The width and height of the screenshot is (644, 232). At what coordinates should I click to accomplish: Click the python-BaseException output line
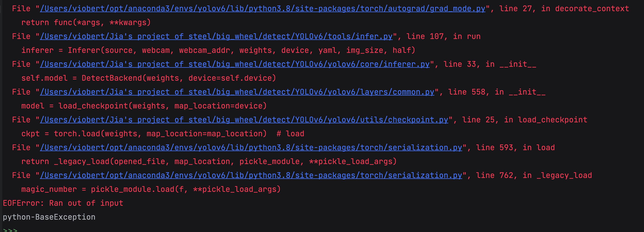(x=49, y=217)
